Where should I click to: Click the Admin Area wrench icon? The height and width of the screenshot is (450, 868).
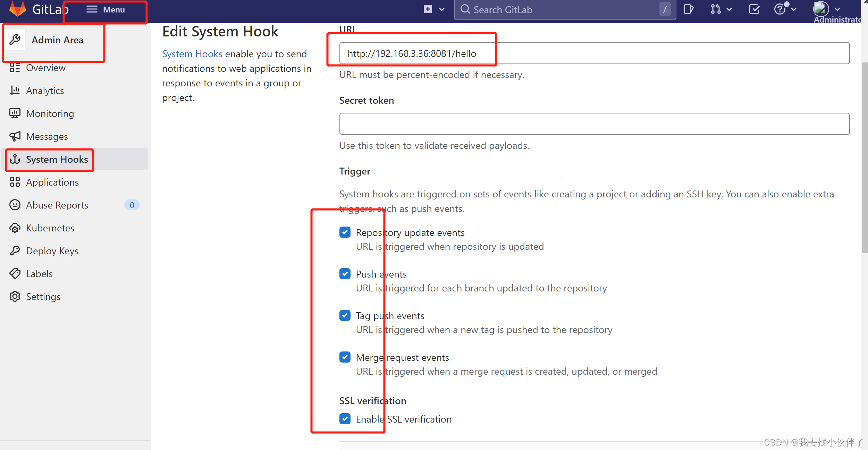15,40
